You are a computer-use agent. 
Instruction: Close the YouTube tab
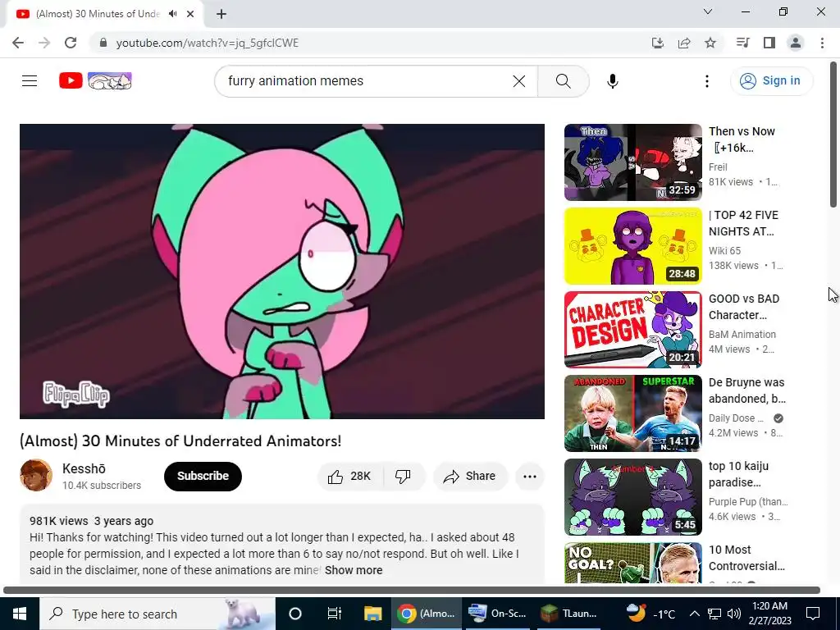click(x=190, y=14)
